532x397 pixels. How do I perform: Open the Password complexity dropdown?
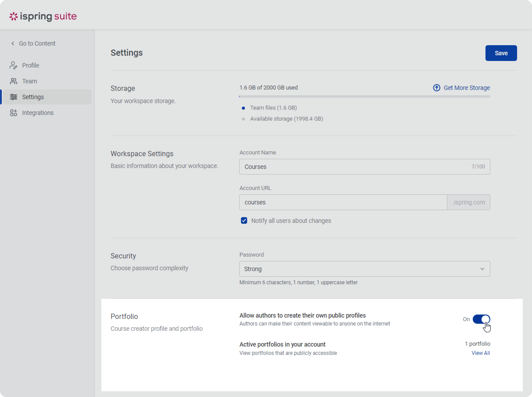tap(361, 269)
